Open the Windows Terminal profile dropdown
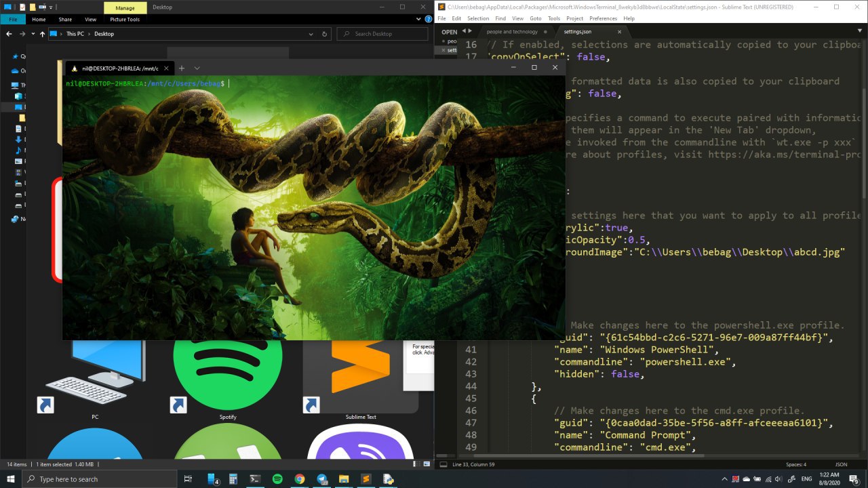The height and width of the screenshot is (488, 868). [197, 68]
